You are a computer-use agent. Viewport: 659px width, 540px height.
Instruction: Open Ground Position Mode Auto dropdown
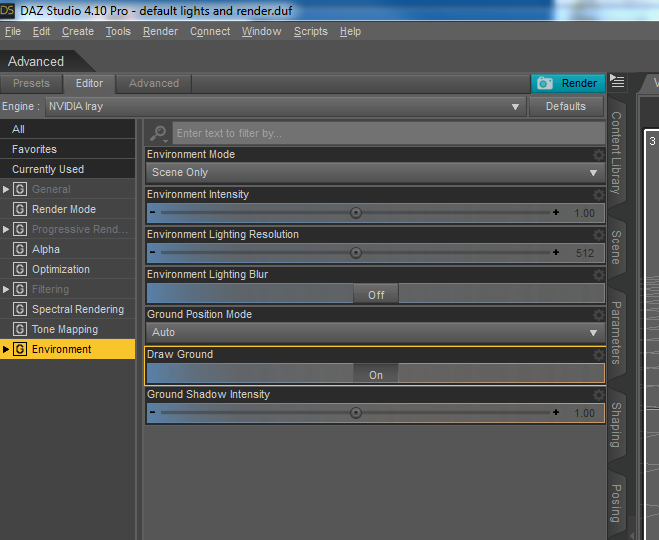point(375,333)
